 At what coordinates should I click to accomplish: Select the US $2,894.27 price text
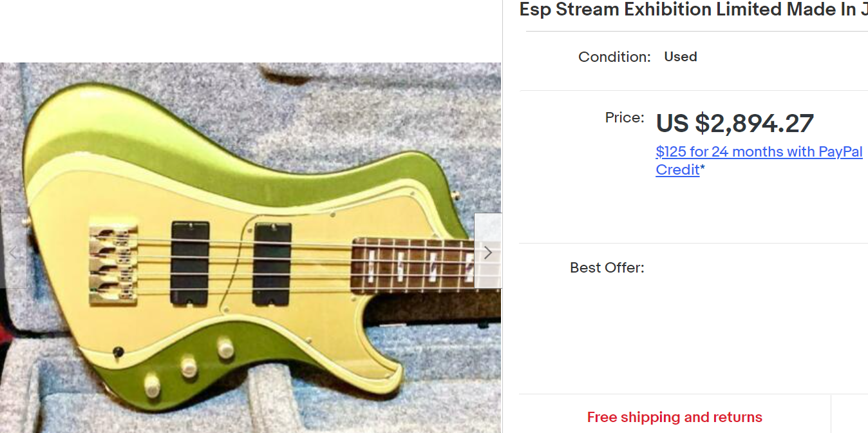click(735, 123)
